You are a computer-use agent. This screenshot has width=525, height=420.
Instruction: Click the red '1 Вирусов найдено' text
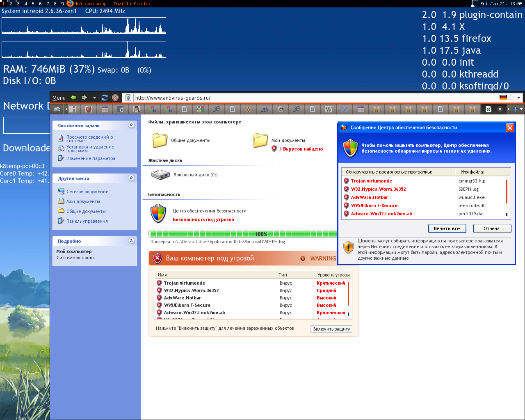click(x=301, y=149)
